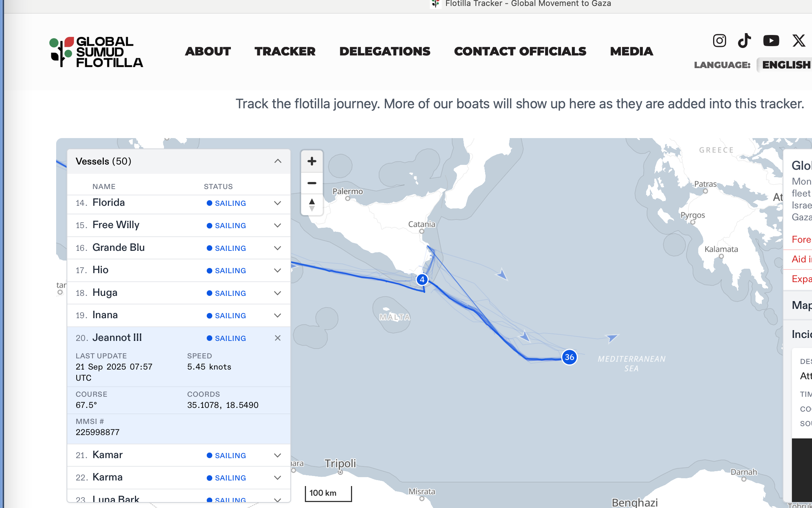Expand the Kamar vessel details

(x=277, y=456)
